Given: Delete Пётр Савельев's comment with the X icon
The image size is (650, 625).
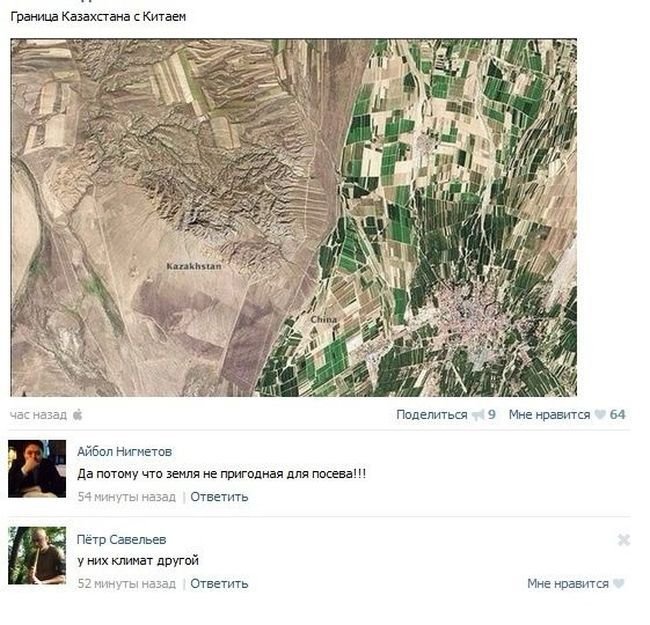Looking at the screenshot, I should [624, 540].
